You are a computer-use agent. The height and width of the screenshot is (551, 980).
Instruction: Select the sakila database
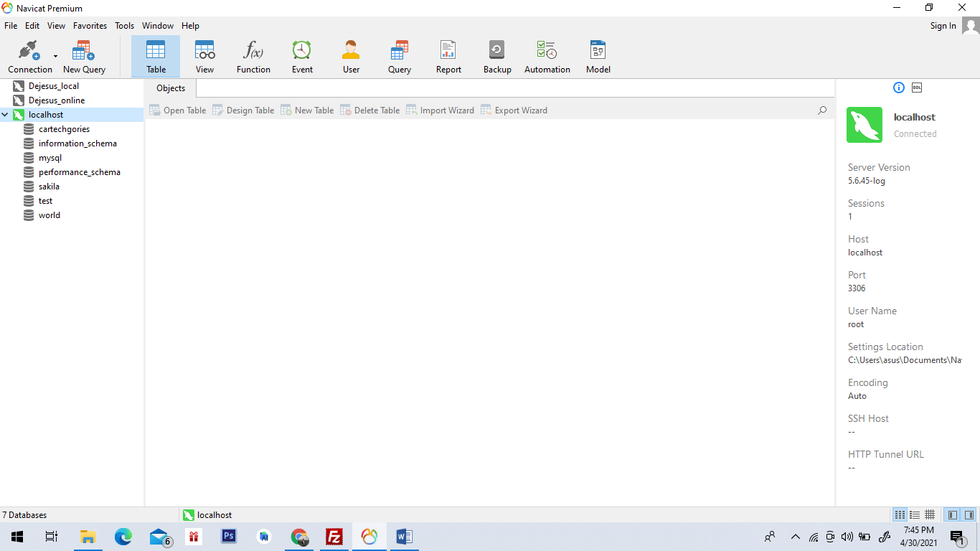(49, 187)
